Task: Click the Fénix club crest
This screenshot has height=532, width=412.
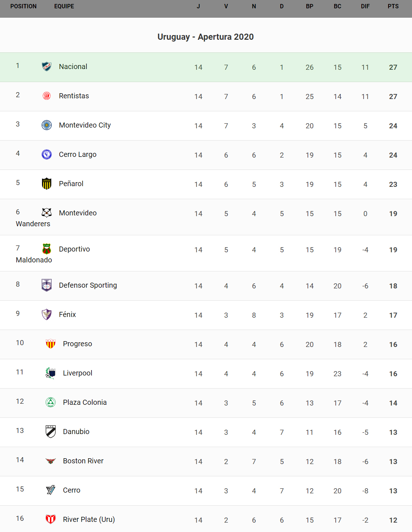Action: (47, 314)
